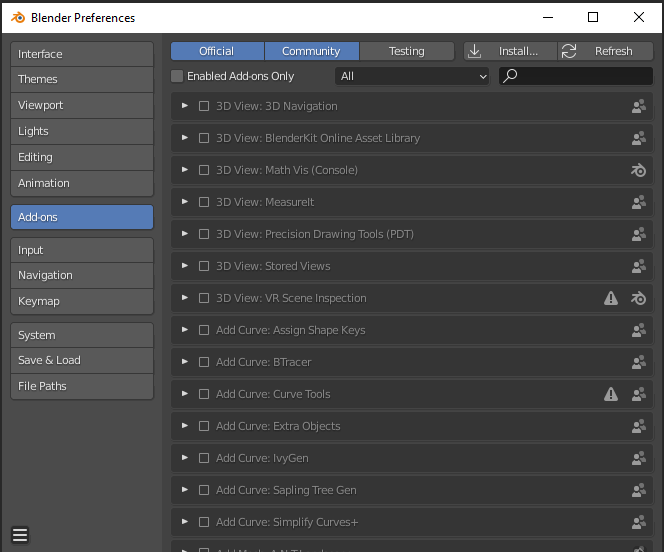
Task: Click the Blender logo icon on Math Vis row
Action: [639, 170]
